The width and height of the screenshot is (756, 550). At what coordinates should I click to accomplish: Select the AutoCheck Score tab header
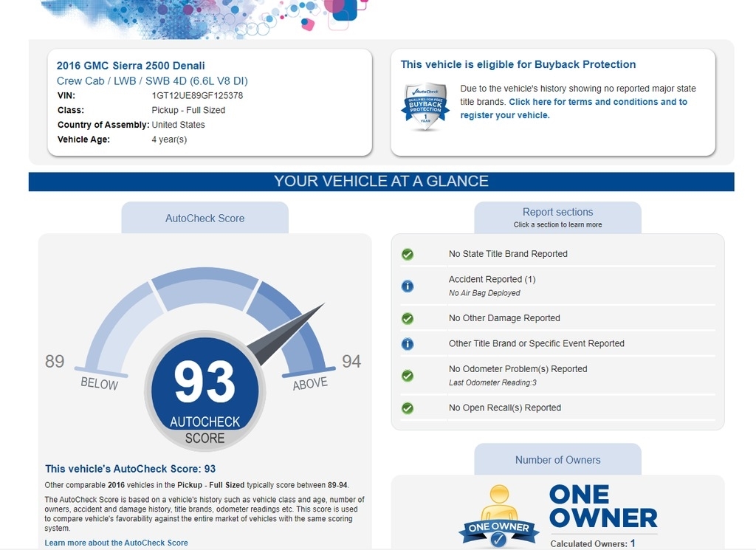coord(205,219)
